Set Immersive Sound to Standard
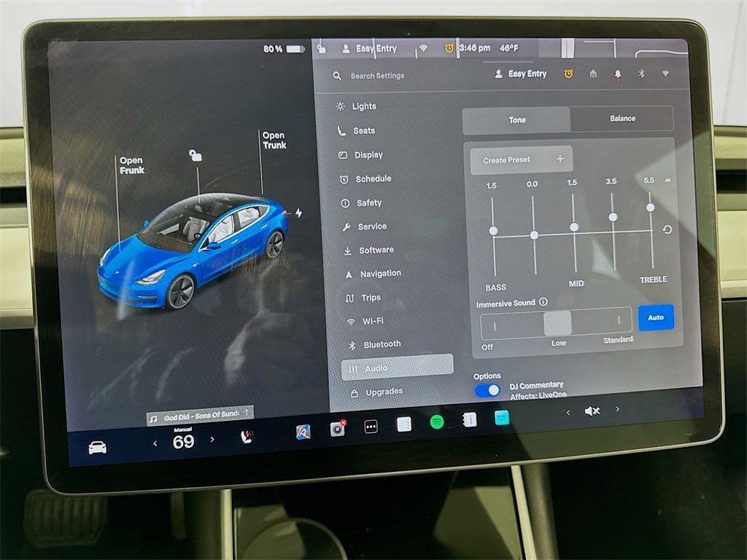The image size is (747, 560). (618, 321)
